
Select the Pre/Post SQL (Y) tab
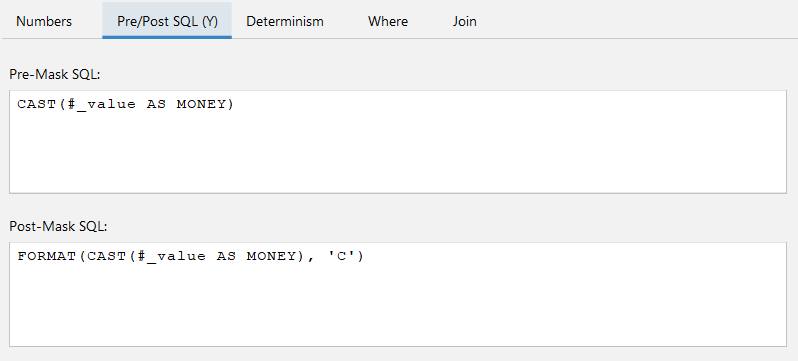167,21
